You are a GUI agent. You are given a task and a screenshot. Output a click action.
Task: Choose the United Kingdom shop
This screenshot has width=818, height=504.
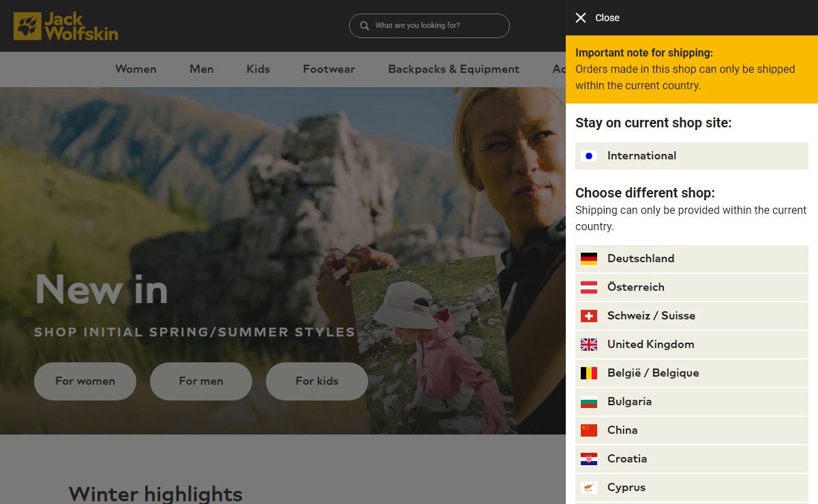(692, 345)
